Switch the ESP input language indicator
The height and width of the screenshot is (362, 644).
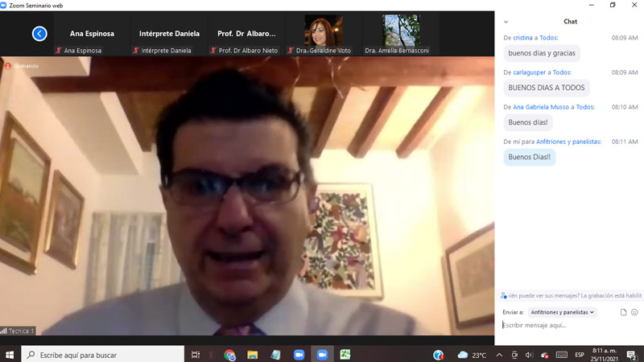[580, 355]
